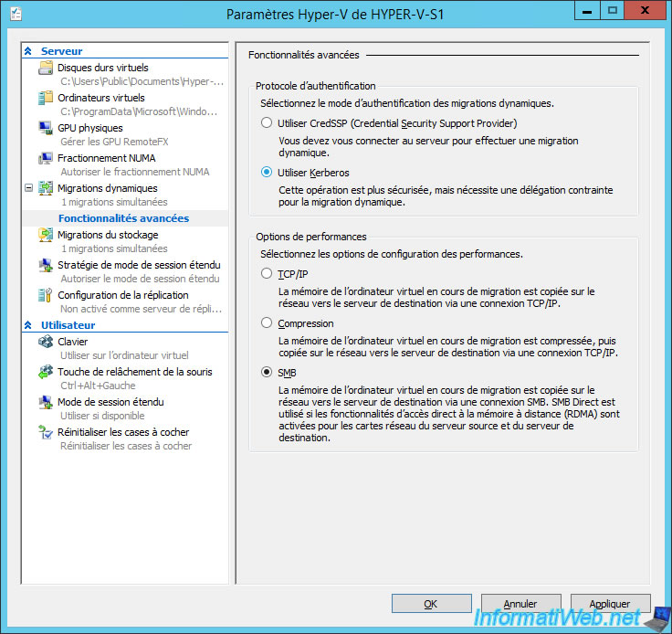This screenshot has height=634, width=672.
Task: Open Stratégie de mode de session étendu
Action: (x=139, y=265)
